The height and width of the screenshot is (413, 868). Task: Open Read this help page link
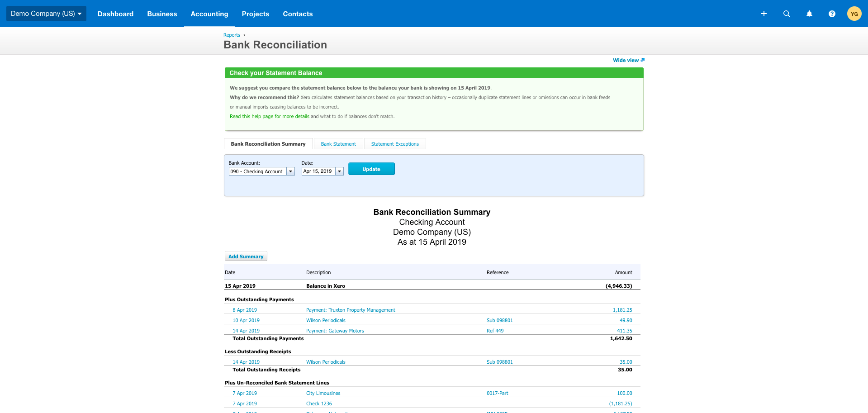tap(270, 116)
